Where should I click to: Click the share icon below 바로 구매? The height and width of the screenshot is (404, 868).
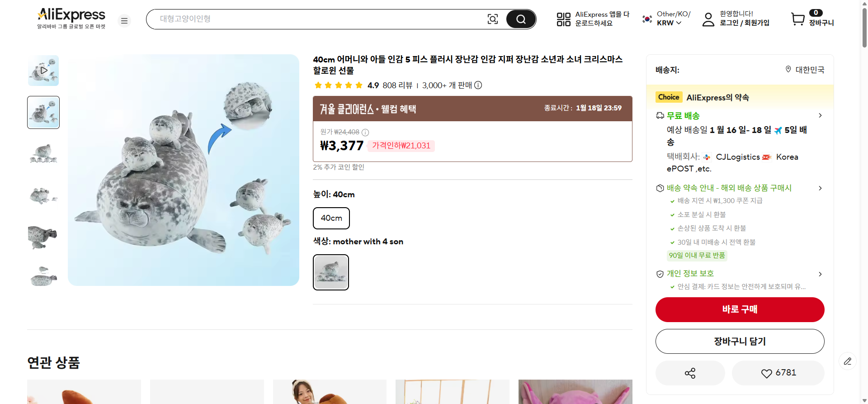690,373
